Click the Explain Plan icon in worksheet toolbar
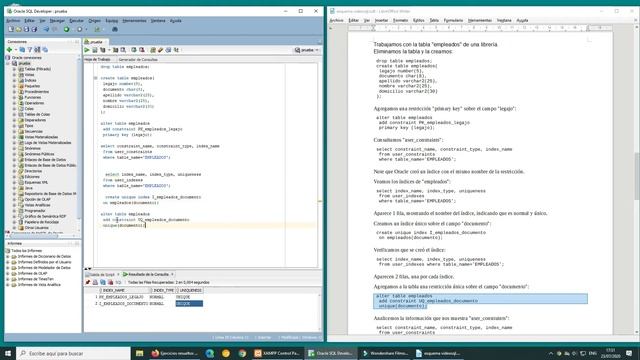The height and width of the screenshot is (360, 640). pos(103,50)
